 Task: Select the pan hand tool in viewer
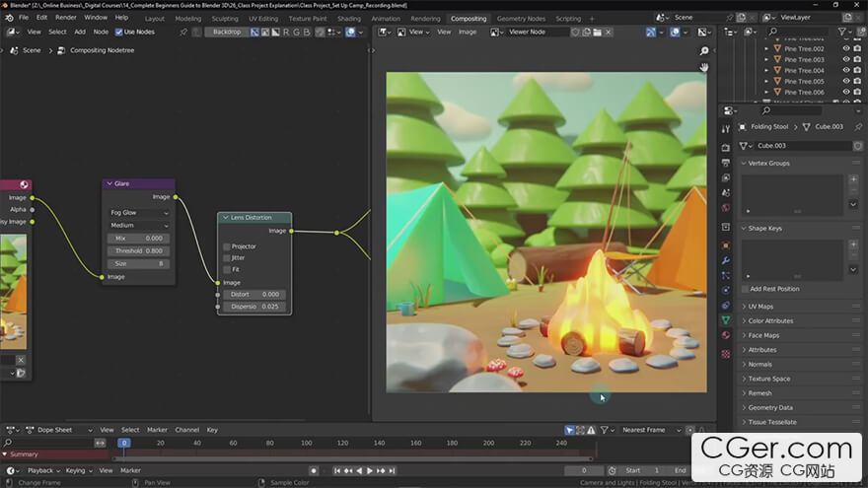(x=704, y=67)
